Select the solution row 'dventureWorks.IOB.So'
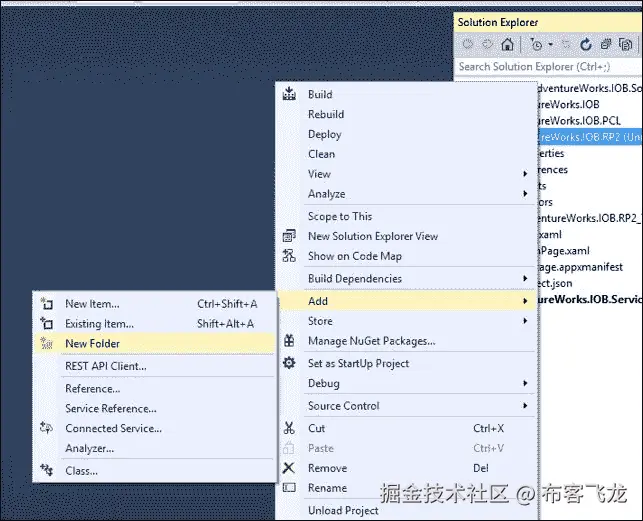The image size is (643, 521). pyautogui.click(x=590, y=88)
